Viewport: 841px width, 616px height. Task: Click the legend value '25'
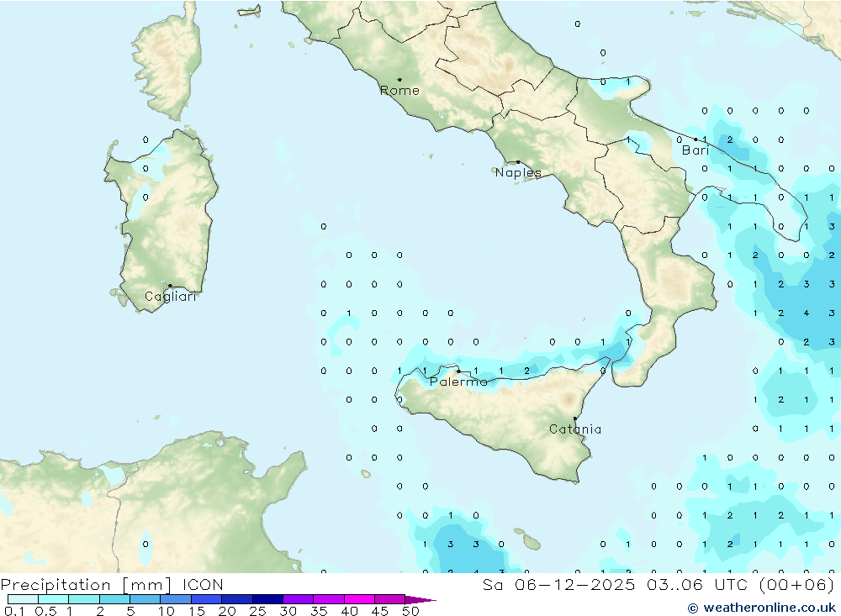(x=257, y=611)
